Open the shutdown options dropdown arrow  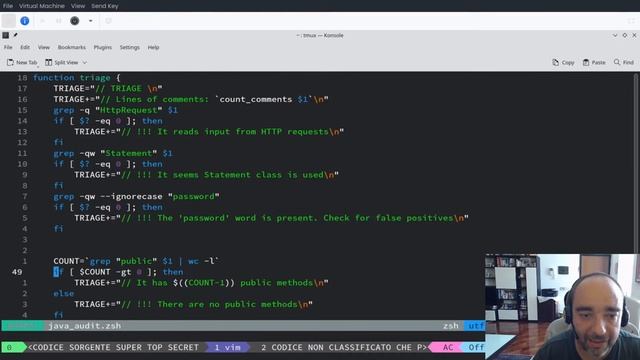click(x=90, y=21)
